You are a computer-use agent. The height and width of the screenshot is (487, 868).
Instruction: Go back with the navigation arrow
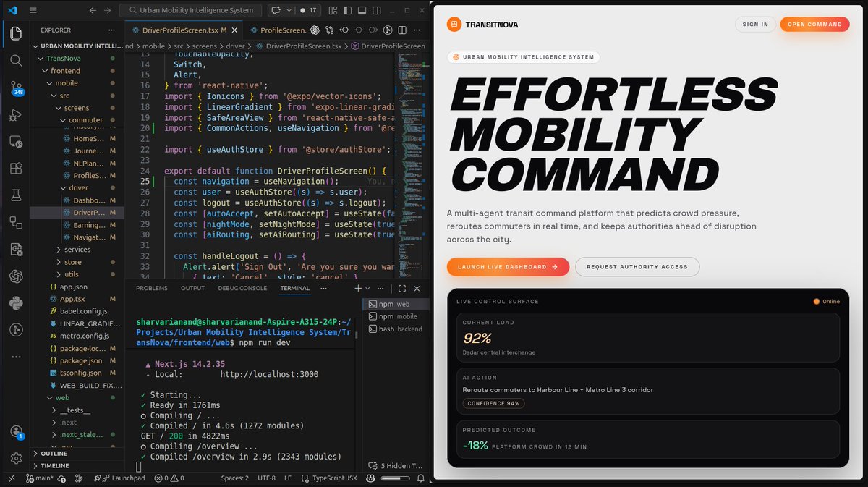point(91,10)
